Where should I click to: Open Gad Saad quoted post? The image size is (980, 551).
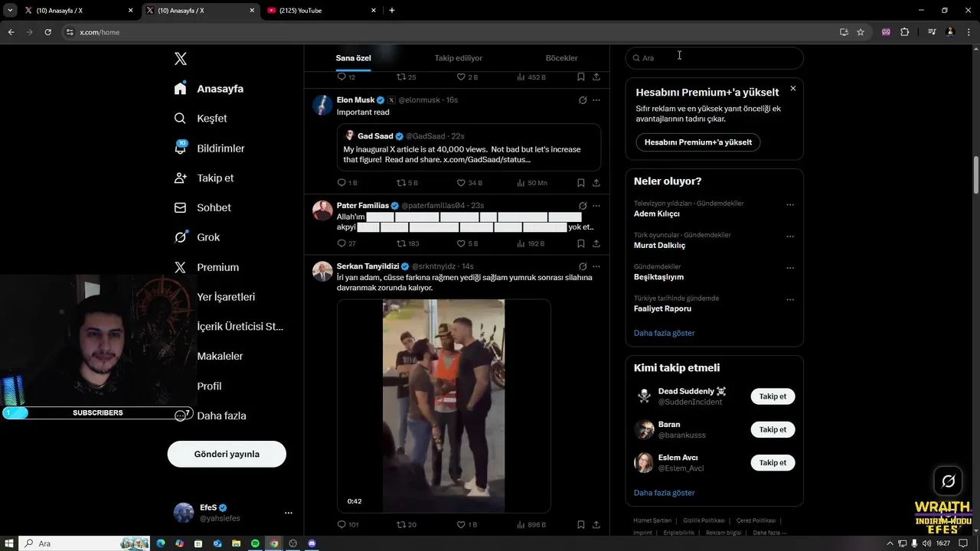(x=469, y=147)
